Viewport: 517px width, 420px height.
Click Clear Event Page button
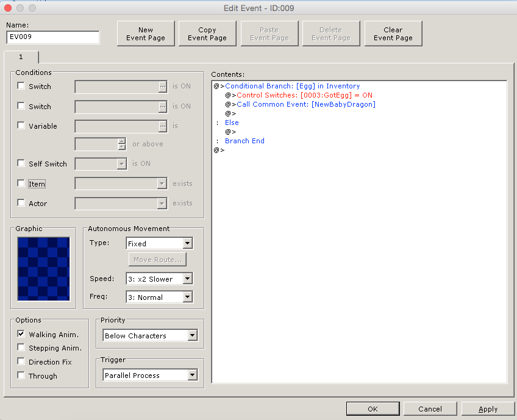click(393, 34)
